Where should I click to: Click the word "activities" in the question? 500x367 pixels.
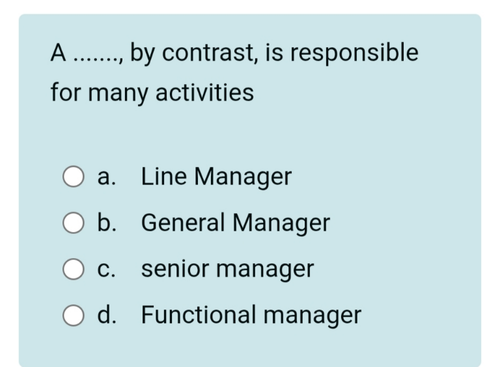point(205,92)
